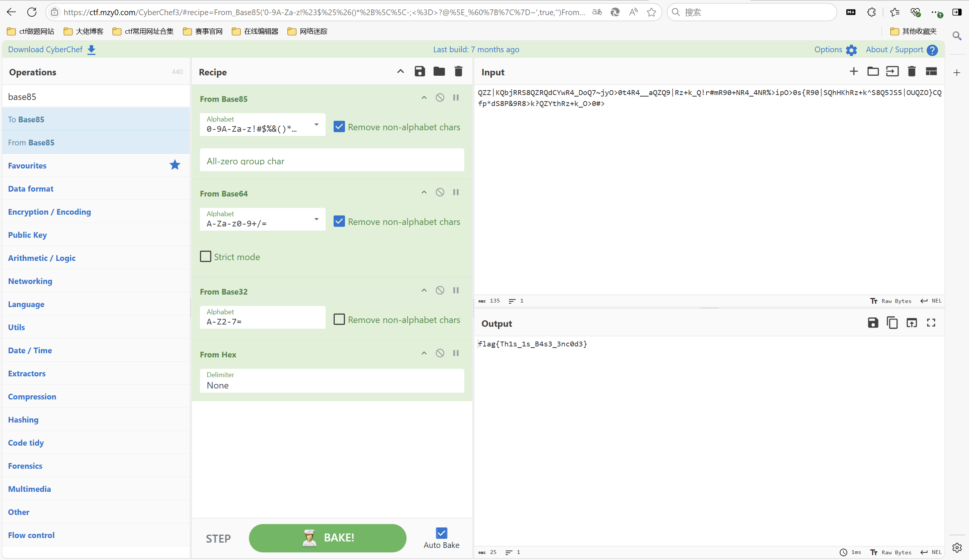The height and width of the screenshot is (560, 969).
Task: Expand Favourites category
Action: point(96,166)
